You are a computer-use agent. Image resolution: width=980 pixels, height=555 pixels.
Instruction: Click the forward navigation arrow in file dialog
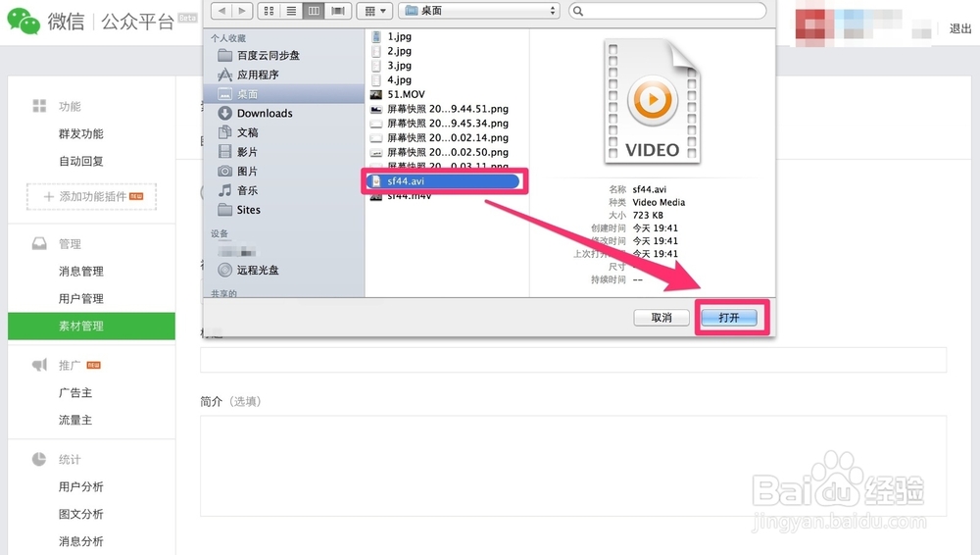coord(242,11)
